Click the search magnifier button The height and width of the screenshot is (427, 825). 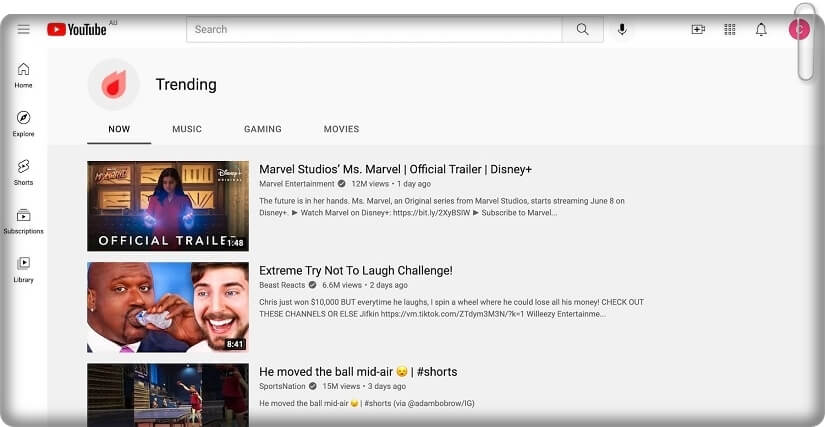pos(582,29)
